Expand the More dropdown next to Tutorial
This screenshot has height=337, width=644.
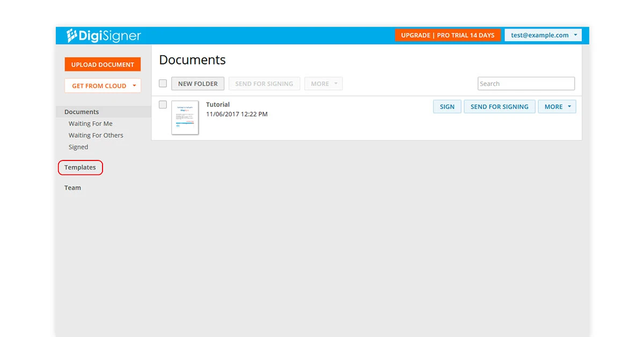point(557,106)
